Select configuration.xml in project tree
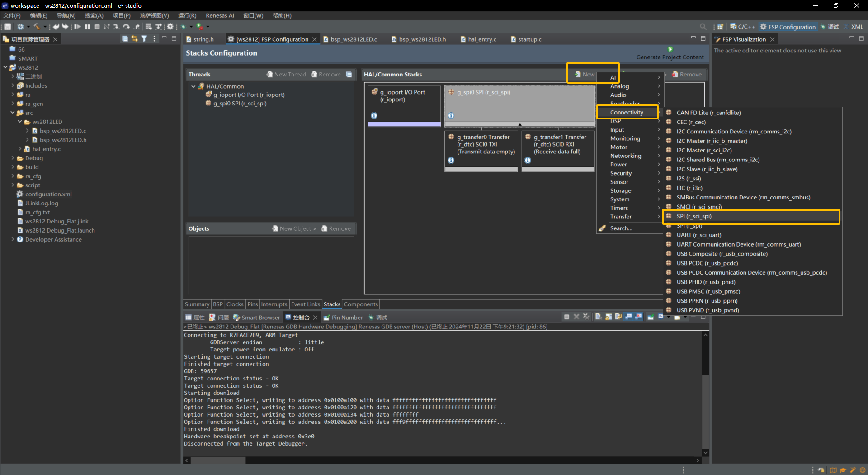Screen dimensions: 868x475 point(48,194)
